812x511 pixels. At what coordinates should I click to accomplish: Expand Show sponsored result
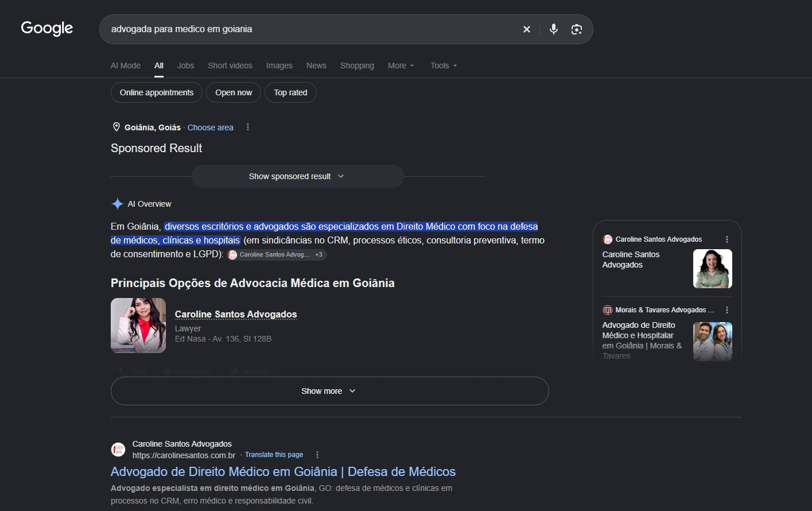tap(297, 176)
